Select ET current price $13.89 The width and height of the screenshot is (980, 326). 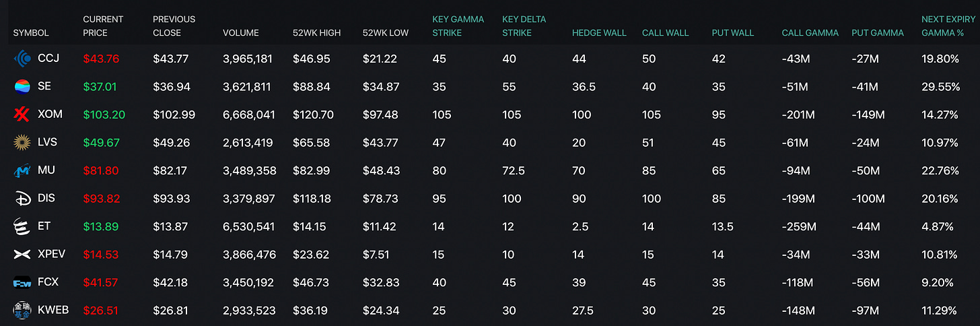point(100,226)
